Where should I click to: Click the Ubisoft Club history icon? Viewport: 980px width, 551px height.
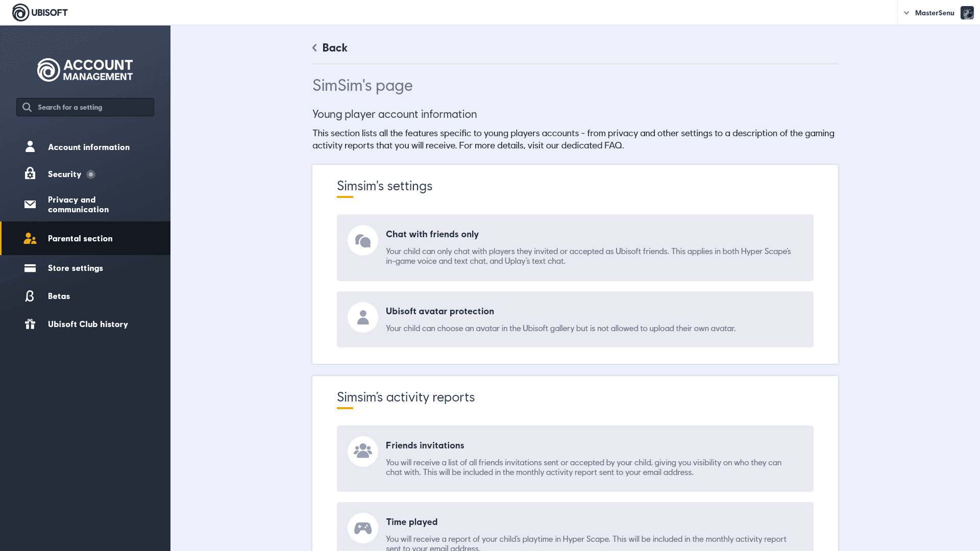pyautogui.click(x=30, y=323)
